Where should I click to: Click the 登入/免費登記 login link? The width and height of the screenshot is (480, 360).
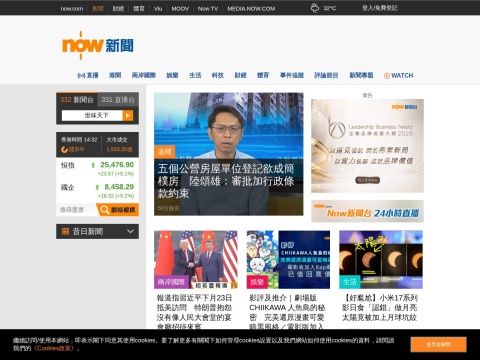click(x=380, y=8)
